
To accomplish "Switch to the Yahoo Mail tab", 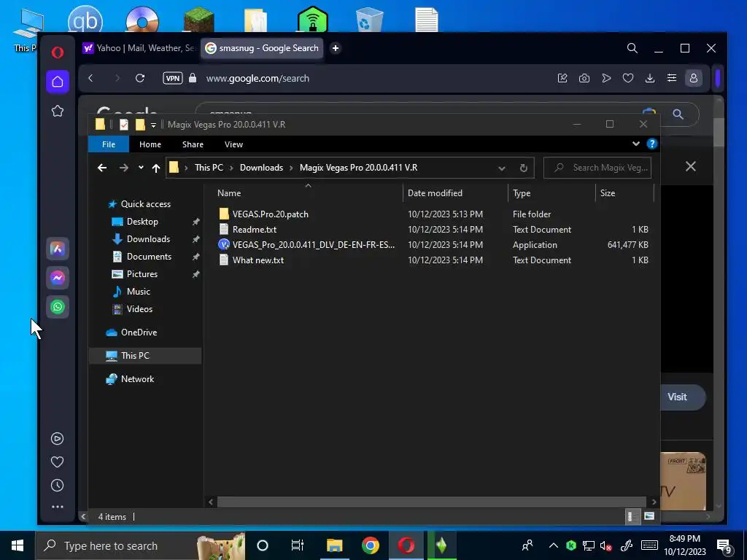I will (x=138, y=48).
